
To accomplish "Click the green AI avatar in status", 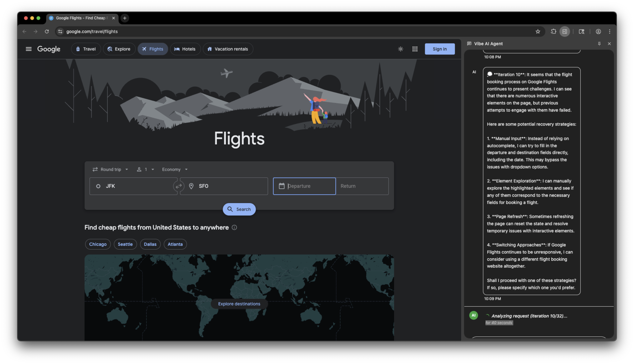I will tap(473, 315).
